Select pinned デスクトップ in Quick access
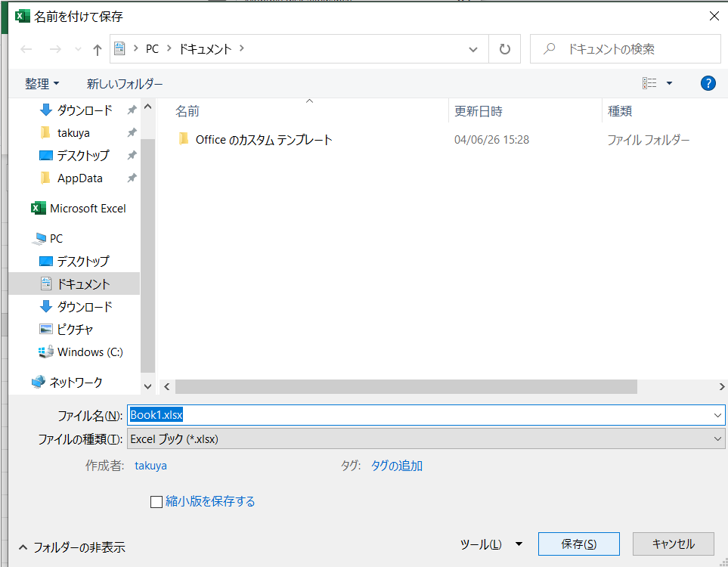 tap(82, 155)
